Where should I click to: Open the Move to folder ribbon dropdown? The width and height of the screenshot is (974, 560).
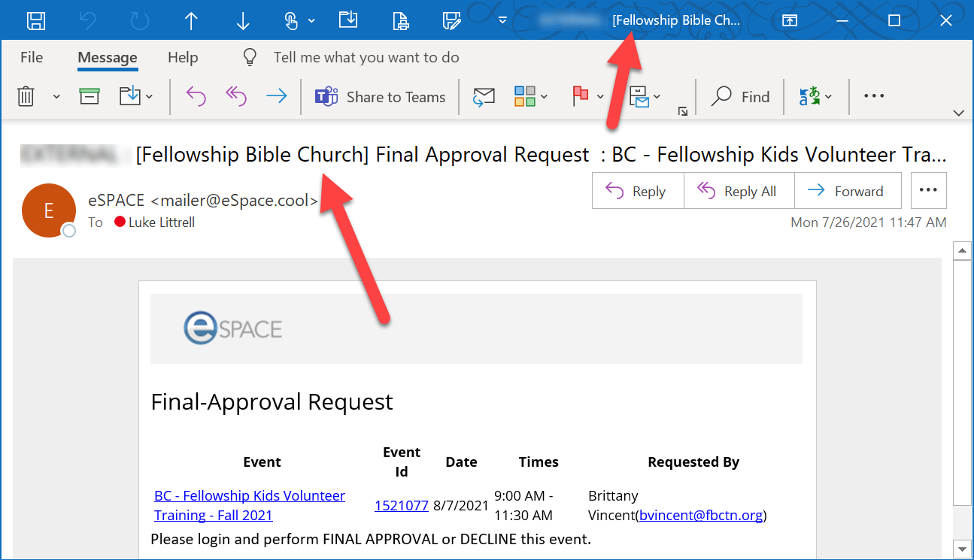pos(136,96)
